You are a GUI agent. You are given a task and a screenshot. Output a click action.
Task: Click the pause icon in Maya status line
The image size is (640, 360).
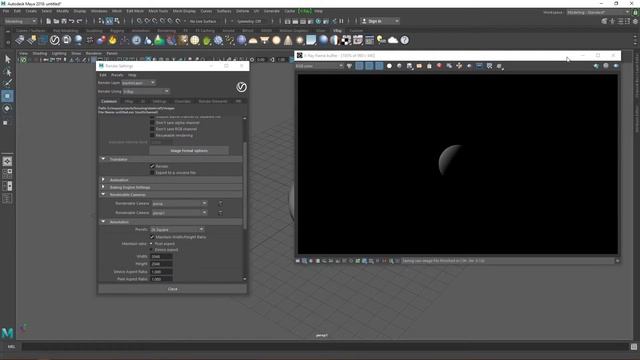(342, 21)
